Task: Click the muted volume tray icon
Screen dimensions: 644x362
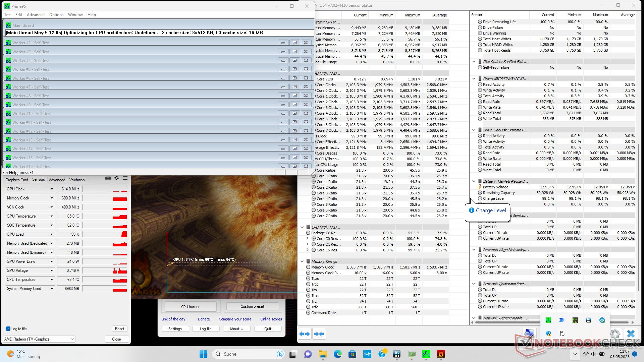Action: click(x=594, y=354)
